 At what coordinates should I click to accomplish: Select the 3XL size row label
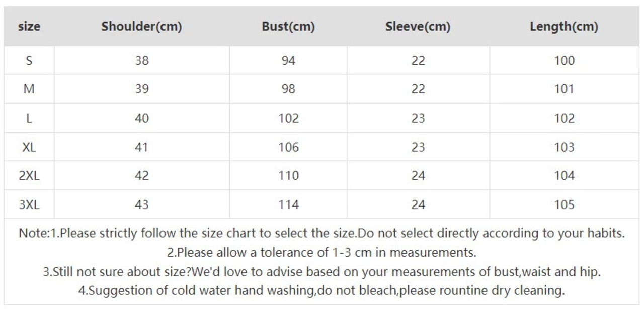29,205
